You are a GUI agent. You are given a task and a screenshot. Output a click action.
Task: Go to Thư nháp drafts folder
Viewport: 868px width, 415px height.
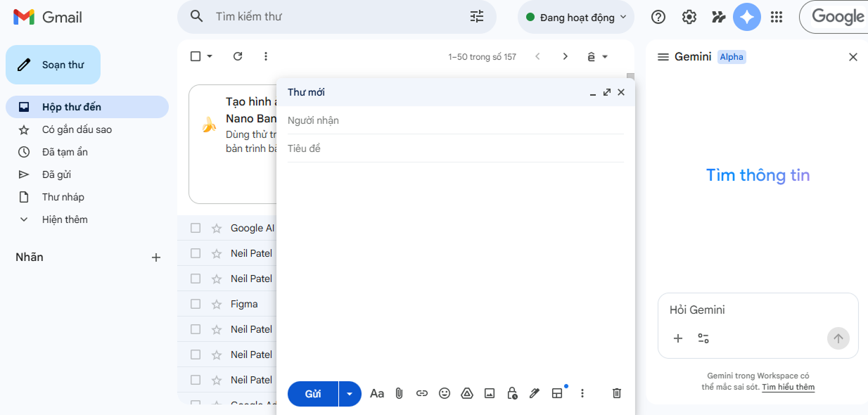[x=63, y=197]
